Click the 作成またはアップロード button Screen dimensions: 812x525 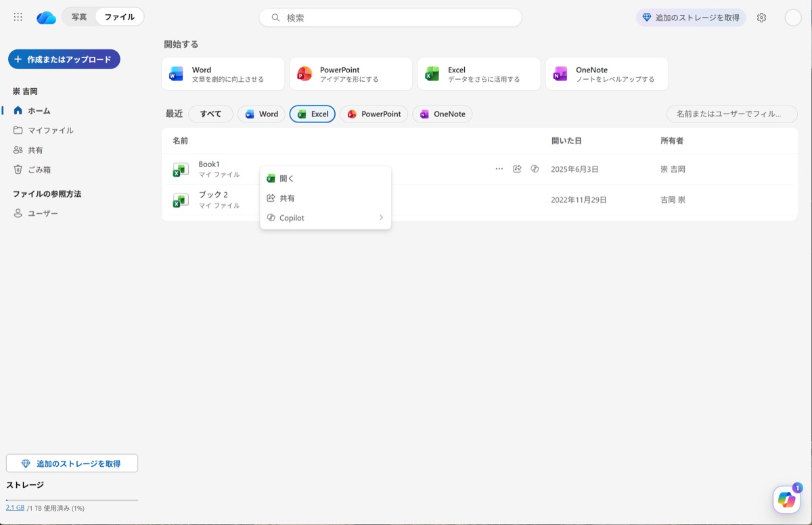click(x=64, y=60)
